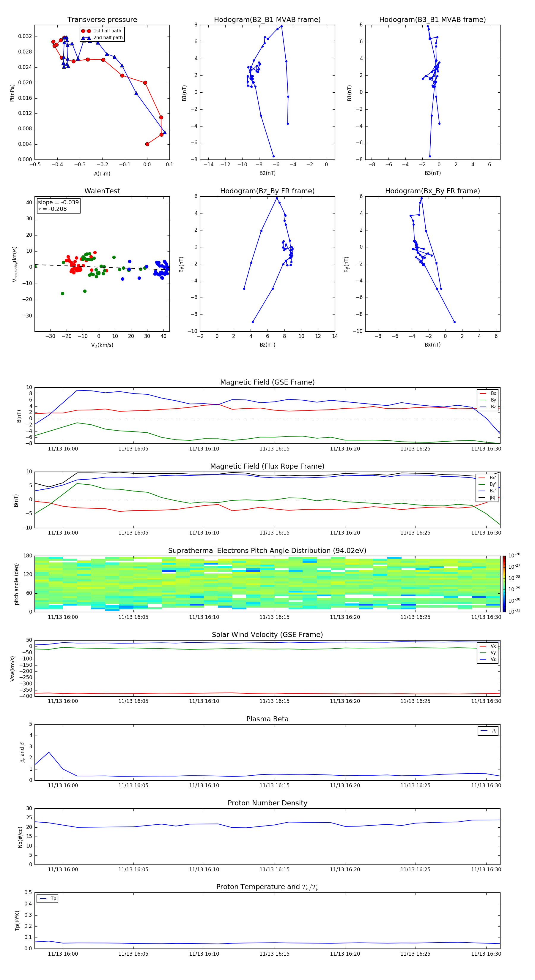Click 'Magnetic Field (GSE Frame)' title
Viewport: 535px width, 980px height.
[267, 382]
